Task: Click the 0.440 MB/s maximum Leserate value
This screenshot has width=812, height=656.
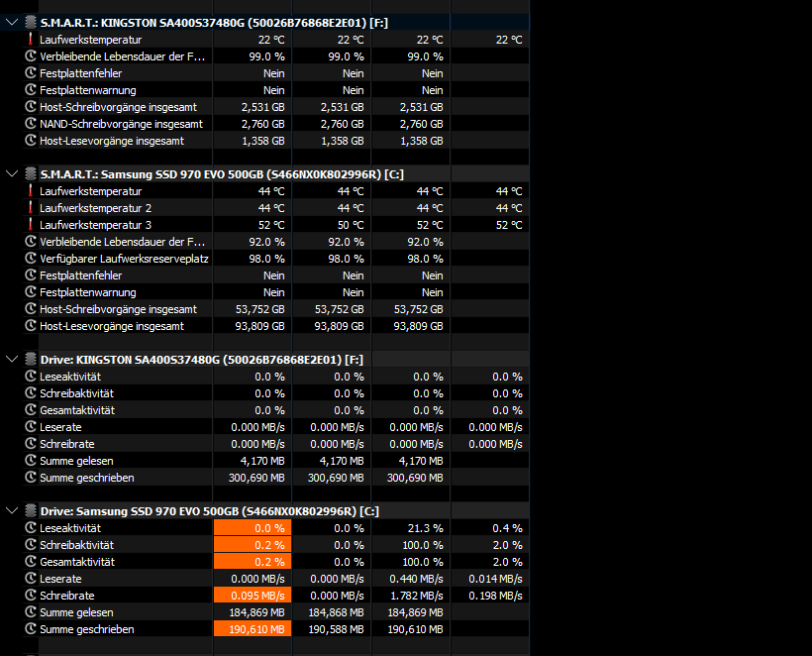Action: coord(416,579)
